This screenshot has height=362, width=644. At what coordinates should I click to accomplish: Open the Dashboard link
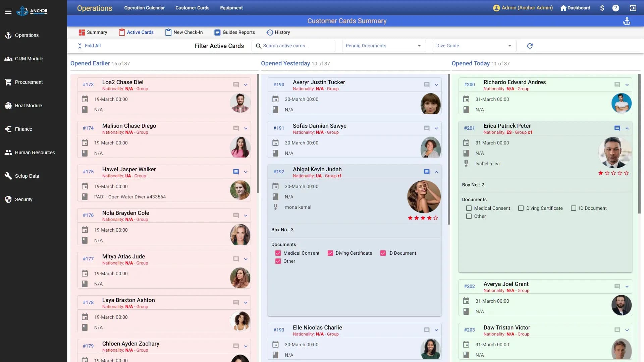click(575, 8)
